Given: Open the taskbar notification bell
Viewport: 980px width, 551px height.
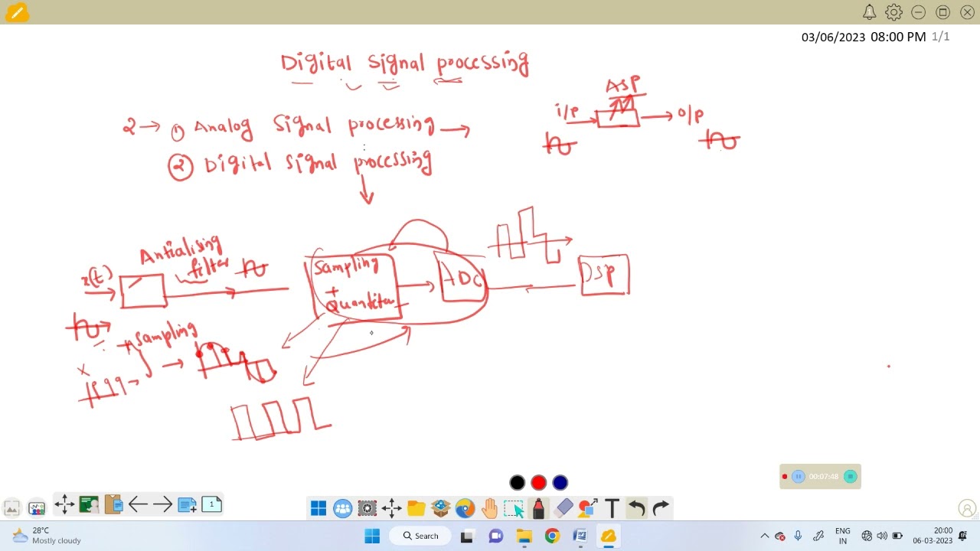Looking at the screenshot, I should coord(963,536).
